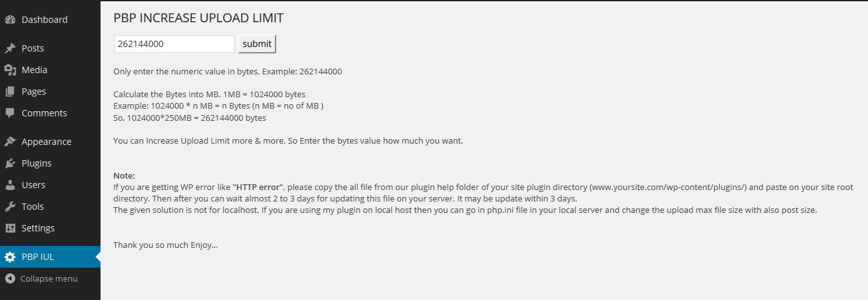This screenshot has height=300, width=868.
Task: Click the Dashboard gauge icon
Action: click(x=10, y=20)
